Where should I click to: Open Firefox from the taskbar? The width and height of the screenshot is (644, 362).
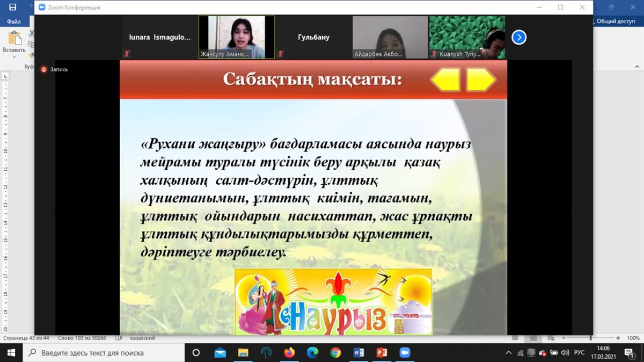(x=289, y=353)
